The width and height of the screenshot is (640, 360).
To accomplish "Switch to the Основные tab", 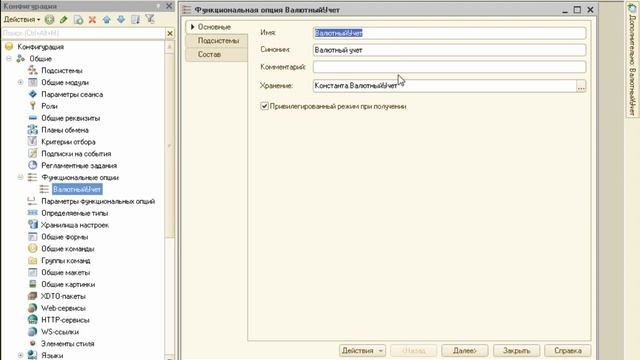I will pos(216,27).
